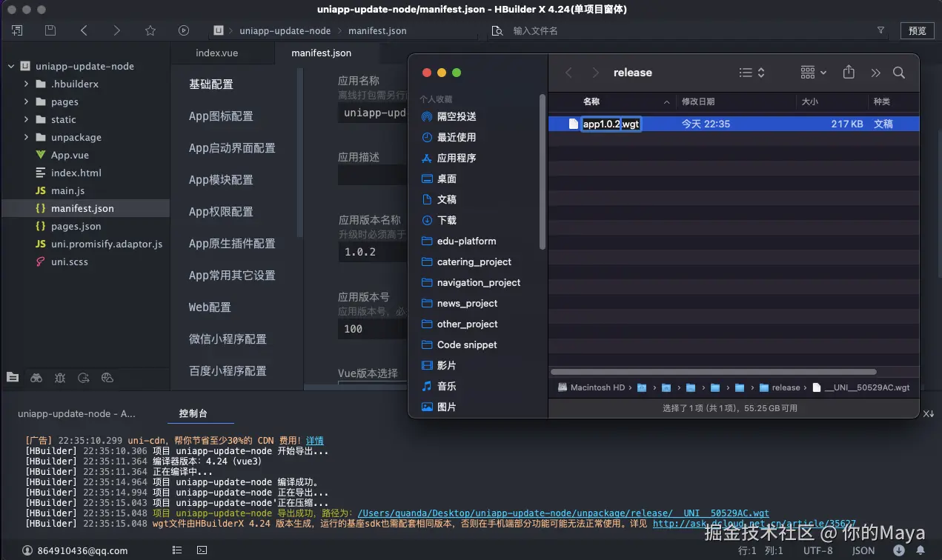The image size is (942, 560).
Task: Select the 控制台 console tab
Action: click(193, 413)
